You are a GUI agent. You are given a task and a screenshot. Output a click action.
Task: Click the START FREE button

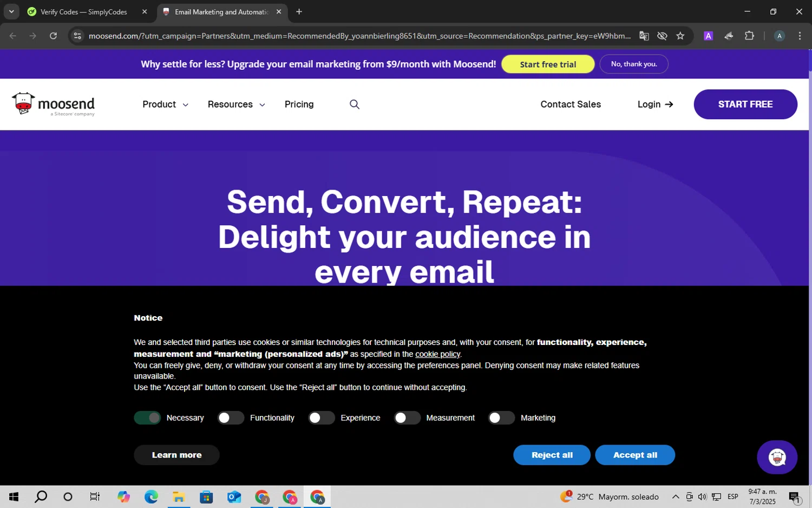[745, 104]
